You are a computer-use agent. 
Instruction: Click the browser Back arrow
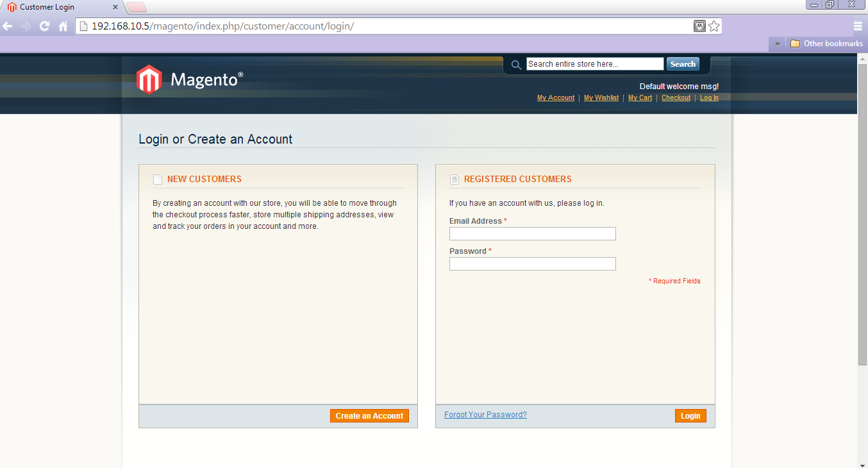[x=8, y=26]
